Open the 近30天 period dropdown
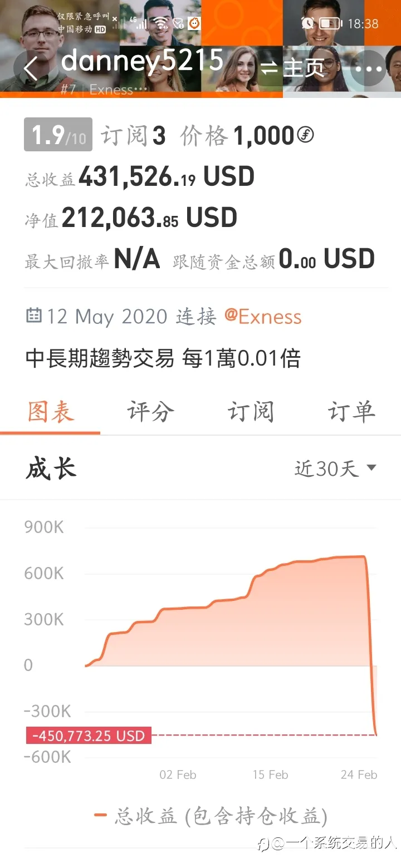Viewport: 401px width, 868px height. click(x=335, y=468)
